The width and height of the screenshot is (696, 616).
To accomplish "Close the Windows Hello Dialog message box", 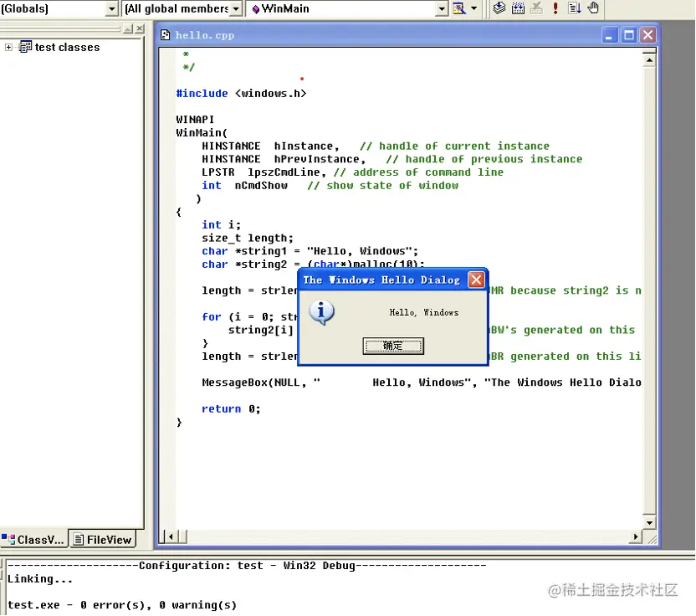I will tap(476, 280).
